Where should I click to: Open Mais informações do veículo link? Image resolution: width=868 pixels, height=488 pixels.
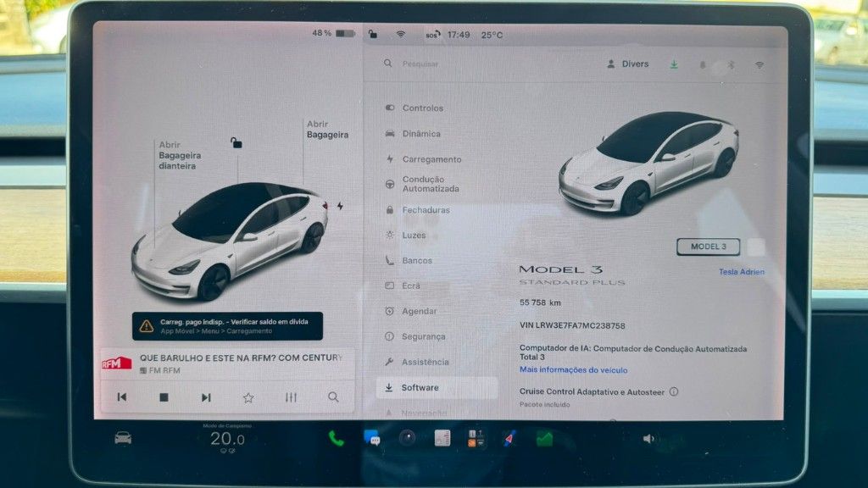pyautogui.click(x=574, y=369)
